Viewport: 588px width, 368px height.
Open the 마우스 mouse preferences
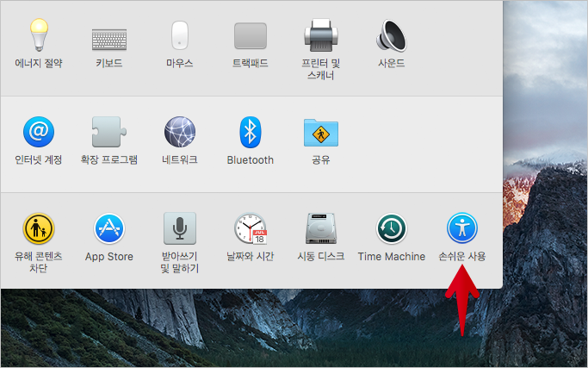click(180, 35)
